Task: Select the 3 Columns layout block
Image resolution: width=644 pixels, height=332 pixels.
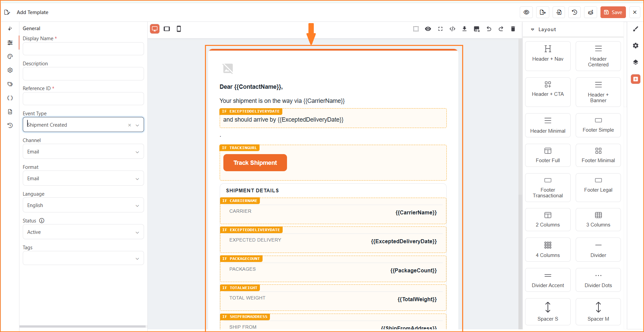Action: [x=598, y=219]
